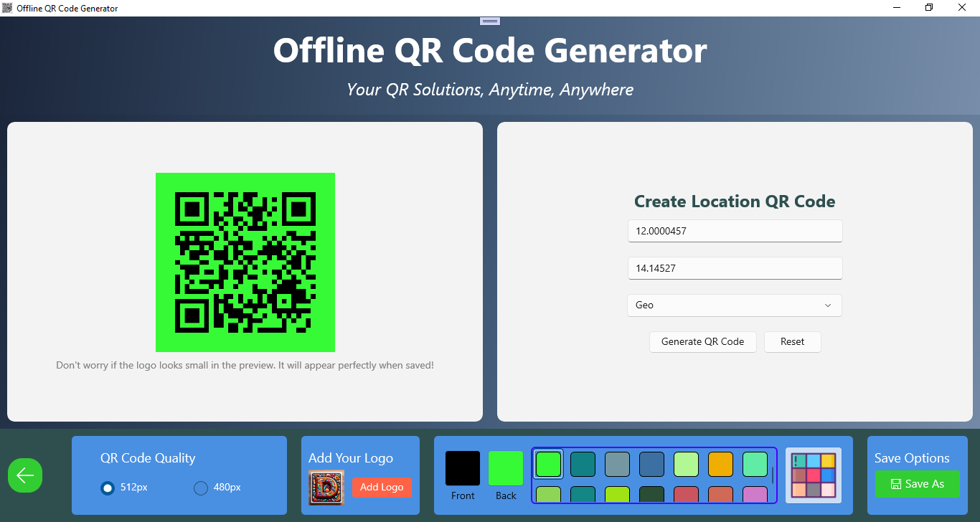Screen dimensions: 980x522
Task: Pick the orange palette swatch
Action: pos(721,464)
